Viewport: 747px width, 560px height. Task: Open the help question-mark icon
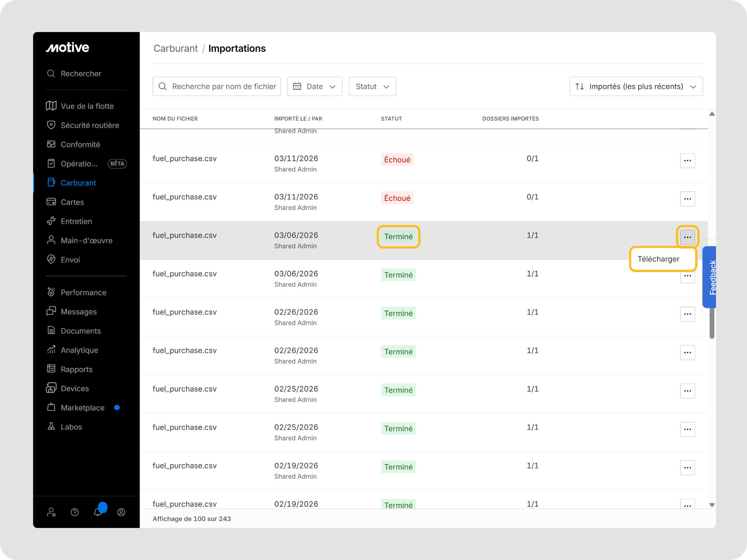[75, 512]
